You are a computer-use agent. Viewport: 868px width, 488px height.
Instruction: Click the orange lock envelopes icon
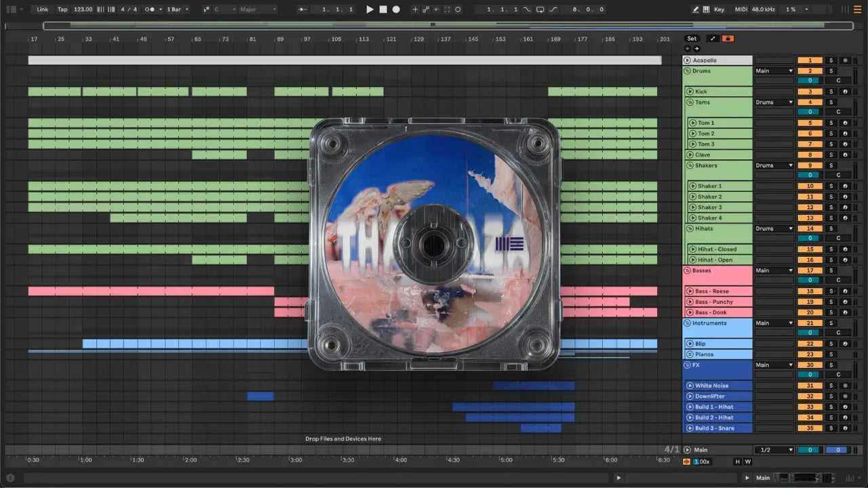point(728,39)
